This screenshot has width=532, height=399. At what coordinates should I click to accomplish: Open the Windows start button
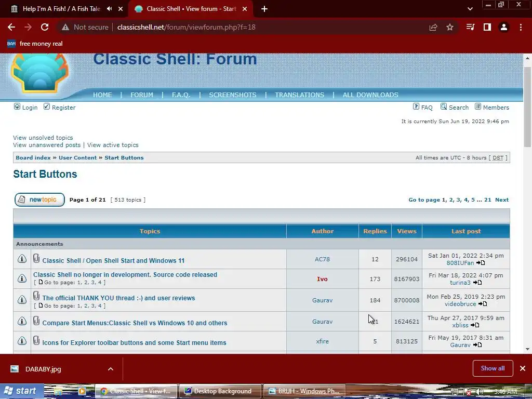click(x=21, y=391)
